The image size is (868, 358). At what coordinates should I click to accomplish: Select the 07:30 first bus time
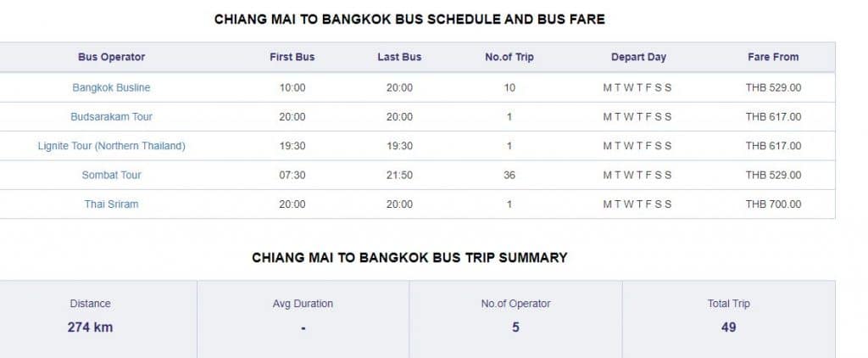coord(292,175)
